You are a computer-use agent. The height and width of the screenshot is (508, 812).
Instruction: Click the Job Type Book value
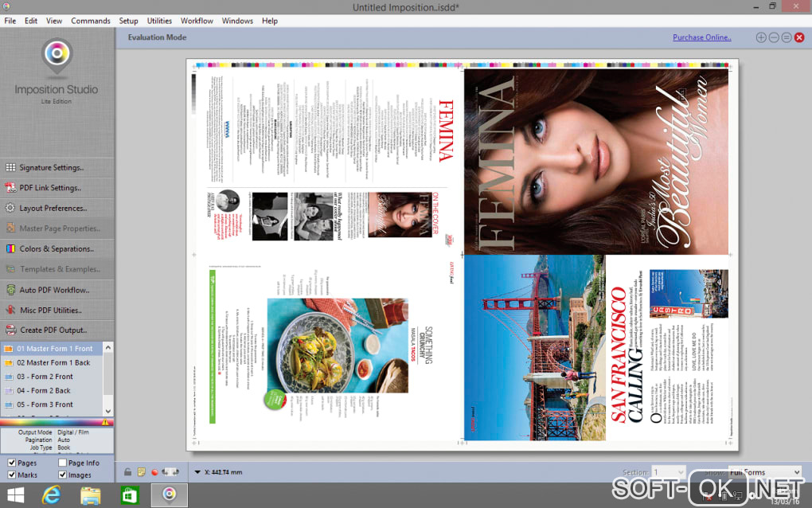click(64, 447)
